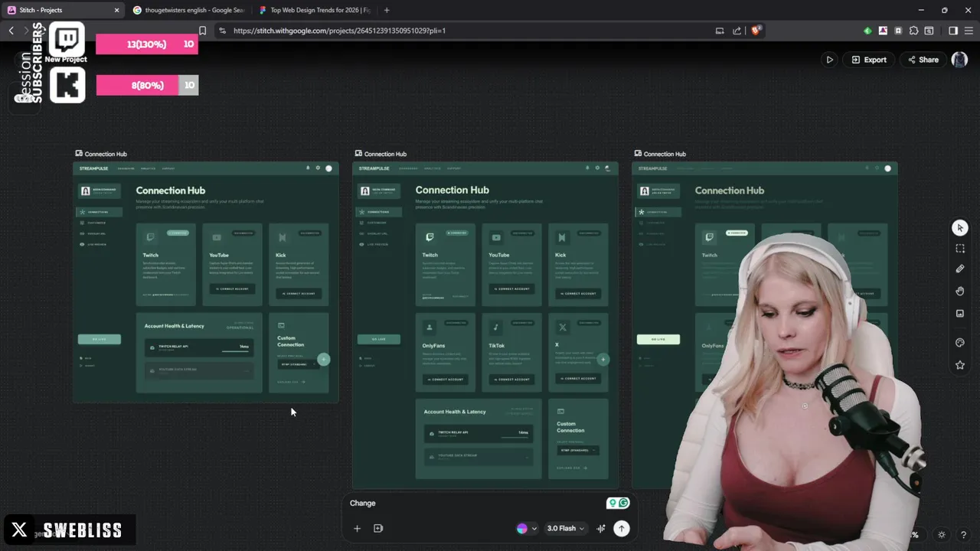Select the pencil annotate tool
Viewport: 980px width, 551px height.
(960, 269)
